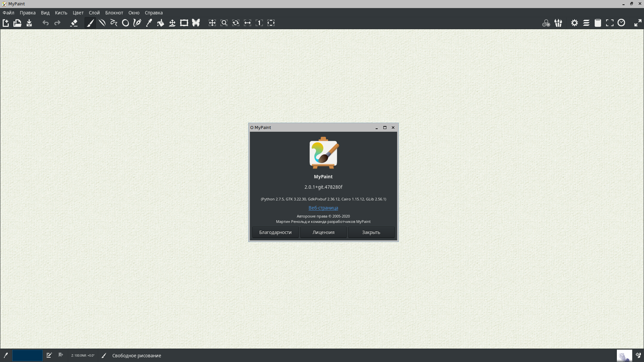Click the current brush thumbnail in status bar
This screenshot has height=362, width=644.
pos(624,355)
